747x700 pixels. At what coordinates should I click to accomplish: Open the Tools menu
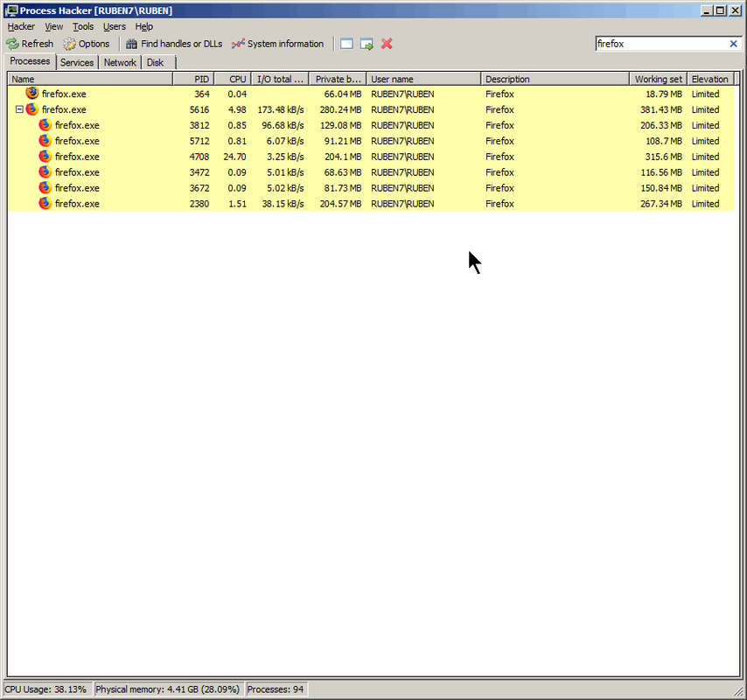(x=83, y=26)
